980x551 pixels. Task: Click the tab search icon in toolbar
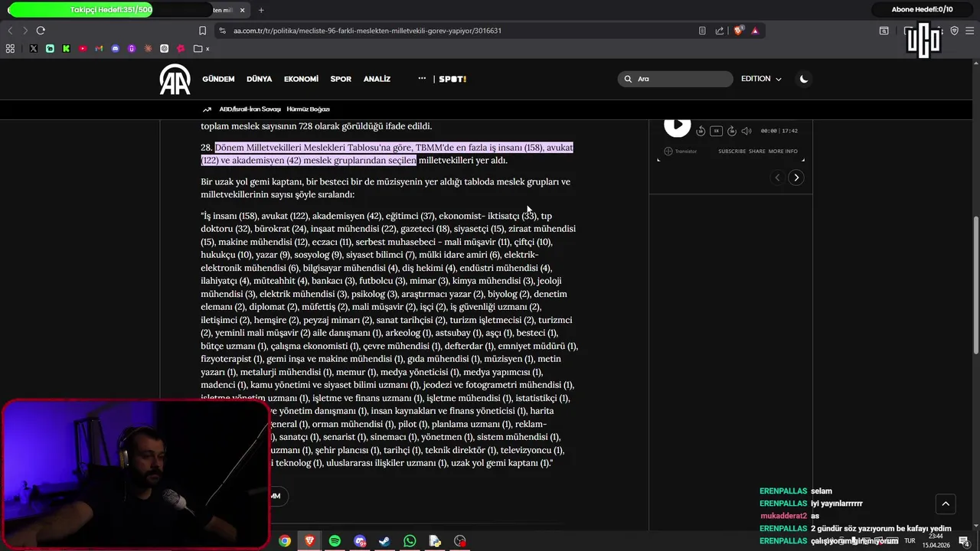(x=884, y=31)
